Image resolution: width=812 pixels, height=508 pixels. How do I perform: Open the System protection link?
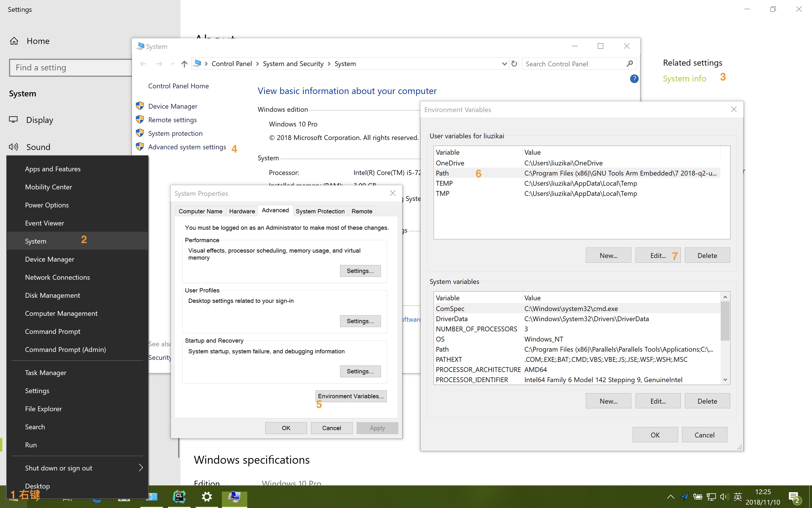click(x=175, y=133)
